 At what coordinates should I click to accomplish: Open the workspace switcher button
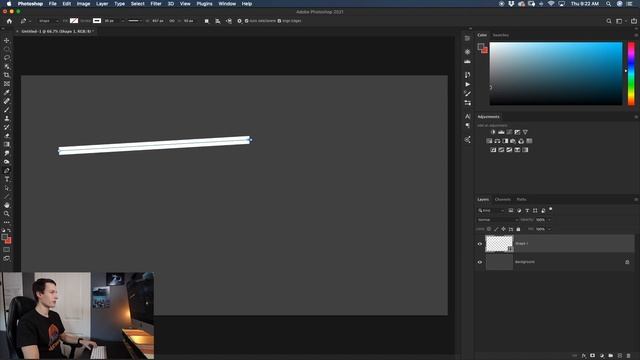pyautogui.click(x=620, y=21)
